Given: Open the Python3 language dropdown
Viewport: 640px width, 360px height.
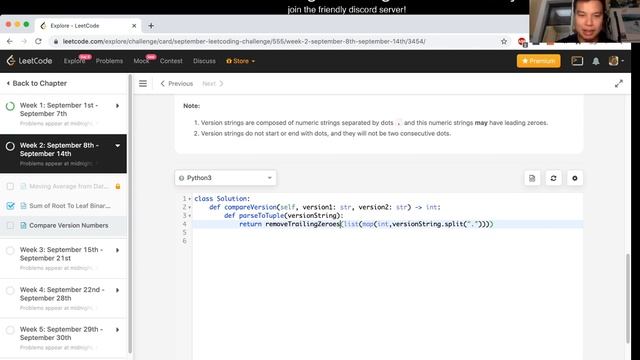Looking at the screenshot, I should [225, 178].
